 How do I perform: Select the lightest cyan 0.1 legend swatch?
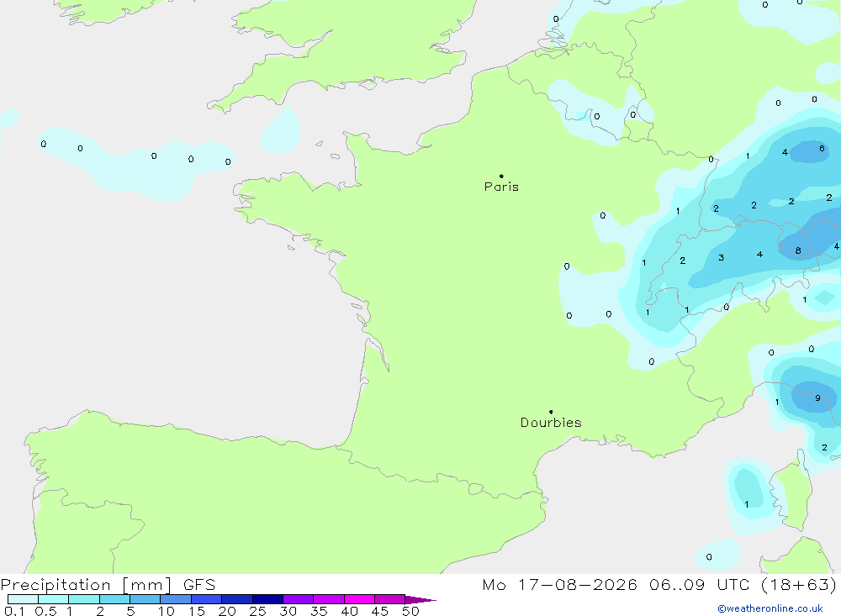coord(23,599)
